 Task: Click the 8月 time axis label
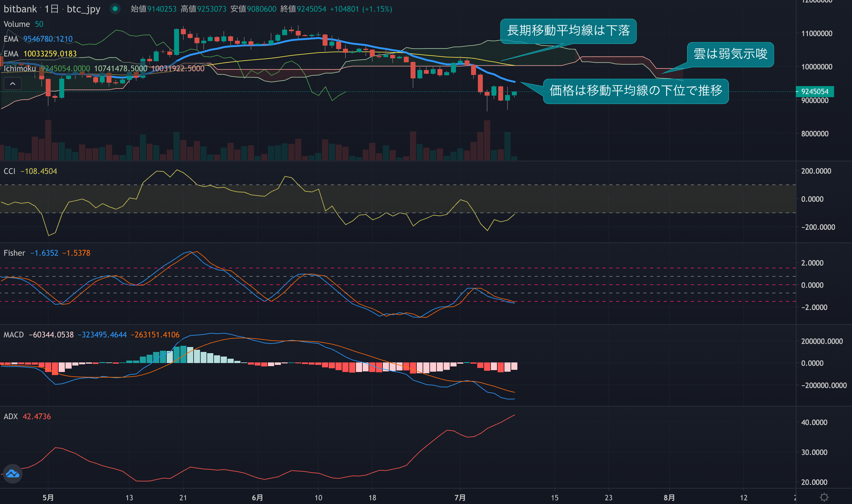pos(669,498)
